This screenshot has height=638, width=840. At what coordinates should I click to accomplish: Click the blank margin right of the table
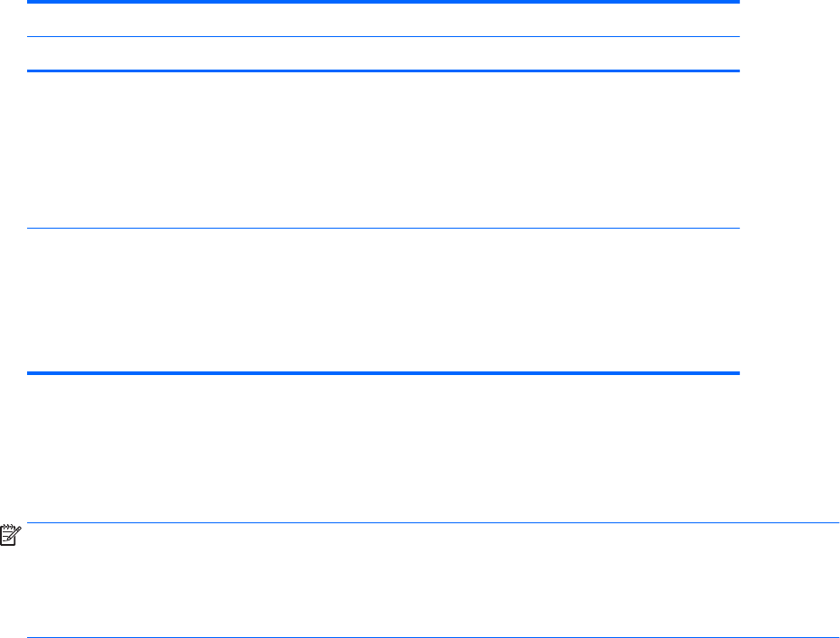pos(789,181)
